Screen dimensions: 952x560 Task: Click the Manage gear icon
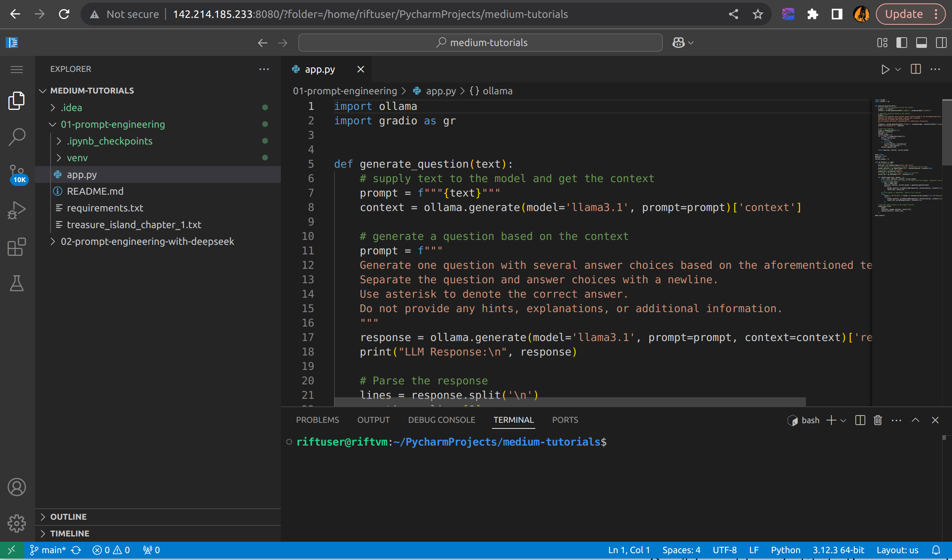pos(17,524)
